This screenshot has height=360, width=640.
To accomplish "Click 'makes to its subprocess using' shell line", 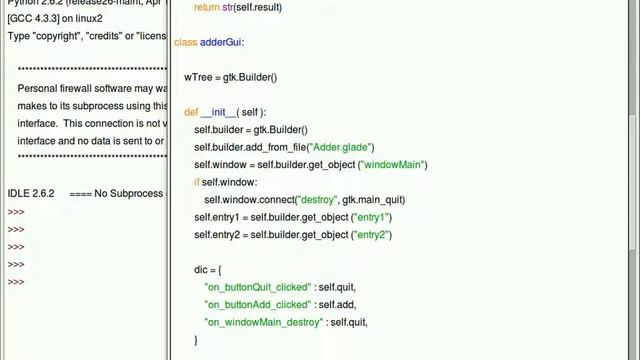I will [x=92, y=106].
